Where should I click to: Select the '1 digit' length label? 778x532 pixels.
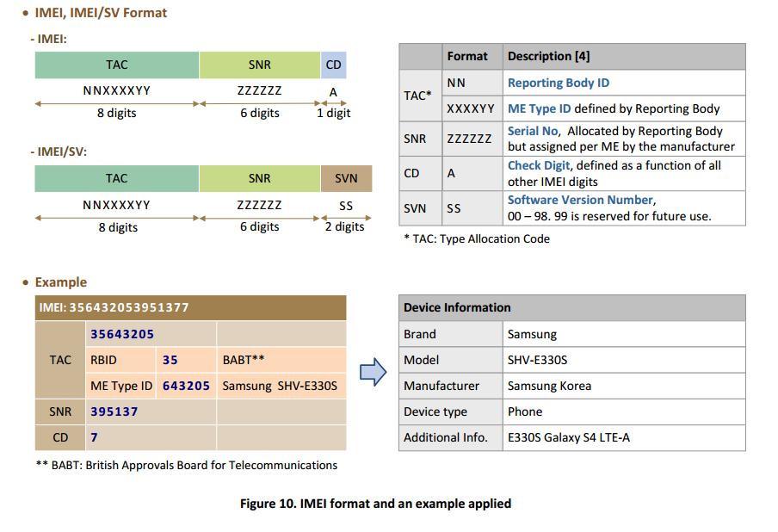333,113
